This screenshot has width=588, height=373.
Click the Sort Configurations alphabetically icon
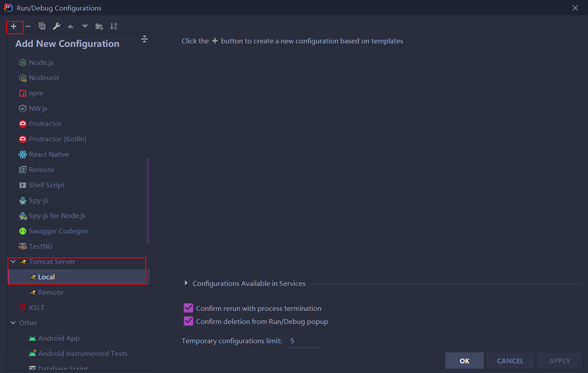tap(113, 26)
